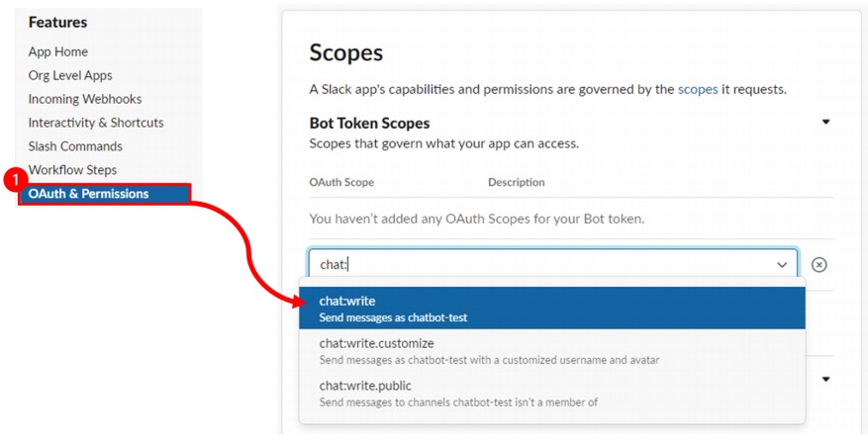Expand the section arrow below the scope list

click(825, 379)
